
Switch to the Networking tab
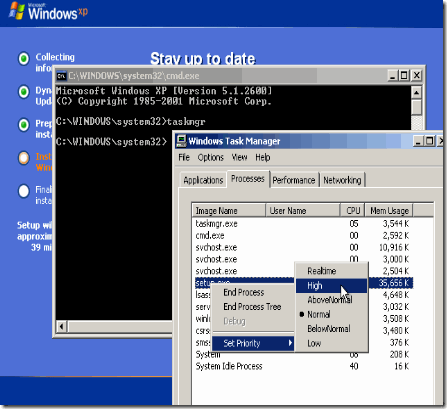pos(342,180)
